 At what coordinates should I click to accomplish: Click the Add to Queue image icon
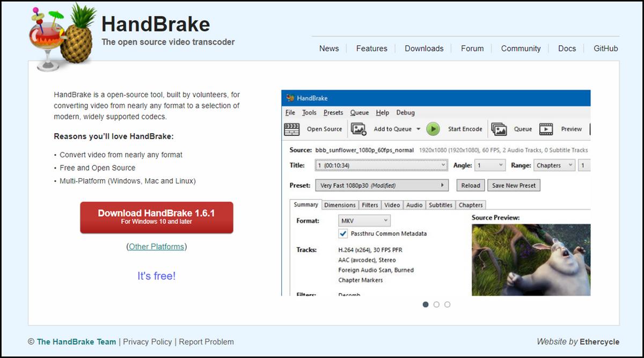[x=358, y=129]
